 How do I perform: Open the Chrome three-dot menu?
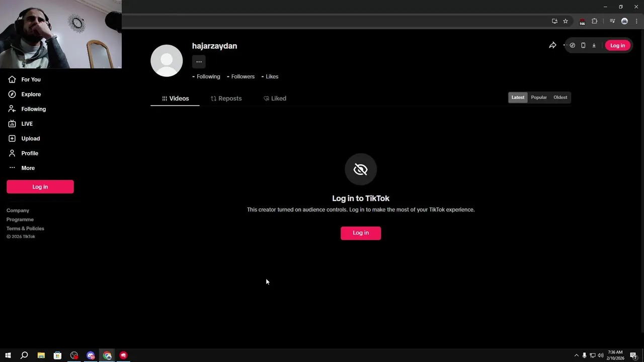(x=636, y=21)
